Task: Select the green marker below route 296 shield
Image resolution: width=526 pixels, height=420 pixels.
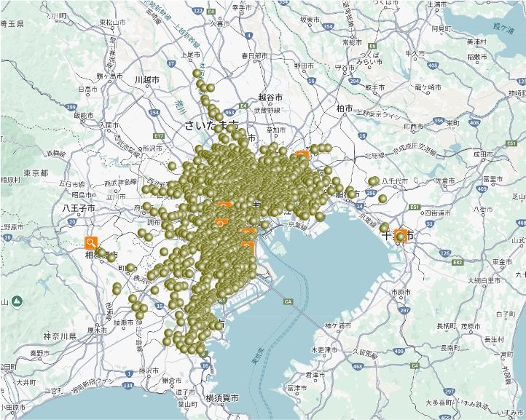Action: click(x=382, y=199)
